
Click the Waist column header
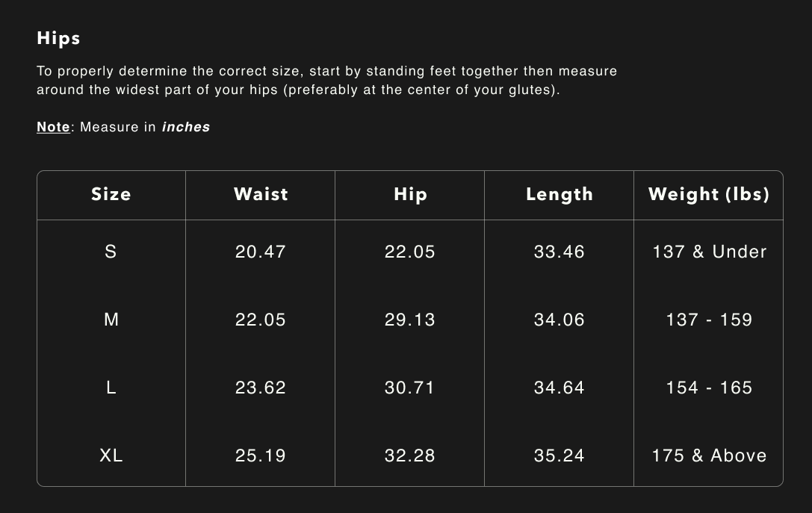tap(261, 194)
